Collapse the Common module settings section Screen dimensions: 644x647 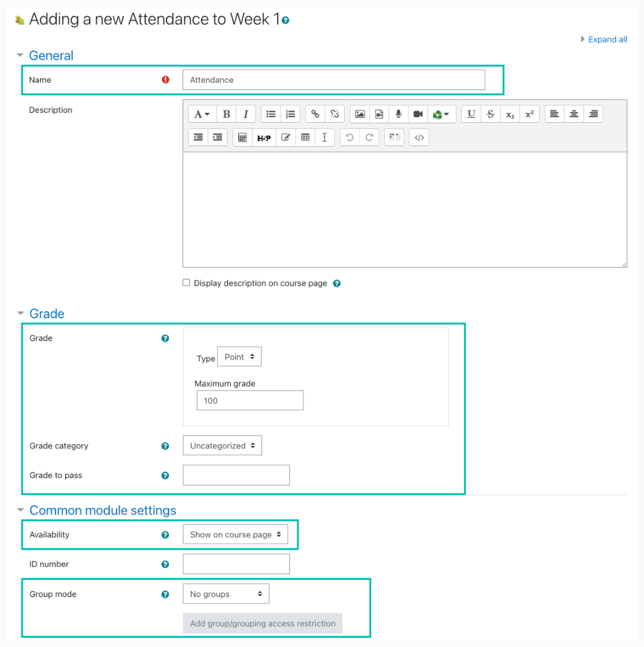click(20, 510)
